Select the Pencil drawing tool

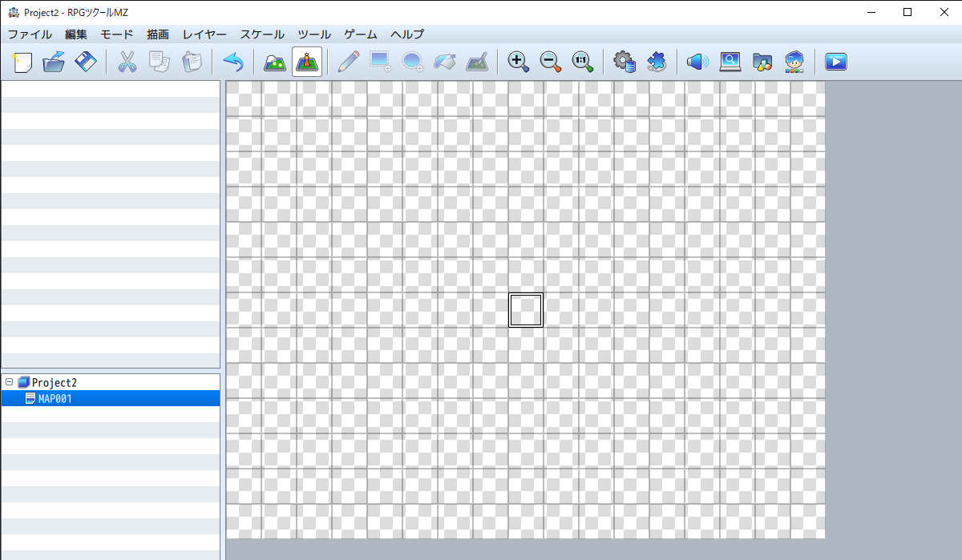[x=349, y=62]
